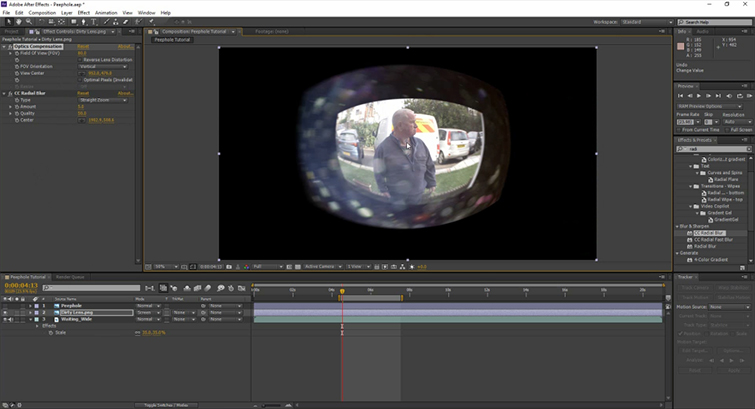Click the Play button in Preview panel
Image resolution: width=755 pixels, height=409 pixels.
pyautogui.click(x=699, y=95)
